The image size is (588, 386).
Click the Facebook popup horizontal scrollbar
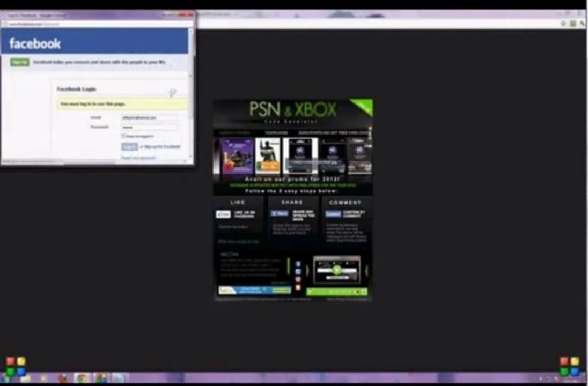click(x=94, y=161)
